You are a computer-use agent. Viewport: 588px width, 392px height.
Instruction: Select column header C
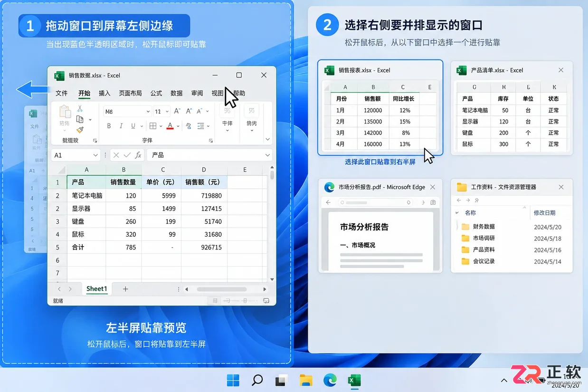(x=163, y=170)
